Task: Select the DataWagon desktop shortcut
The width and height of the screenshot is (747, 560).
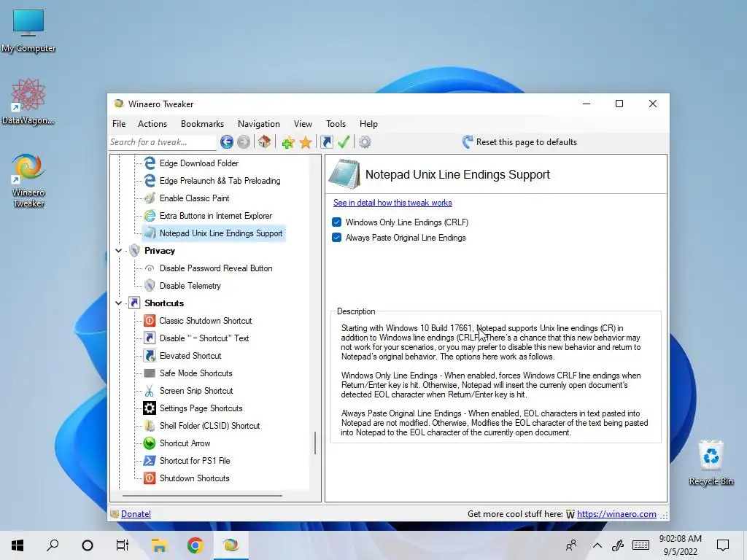Action: [28, 101]
